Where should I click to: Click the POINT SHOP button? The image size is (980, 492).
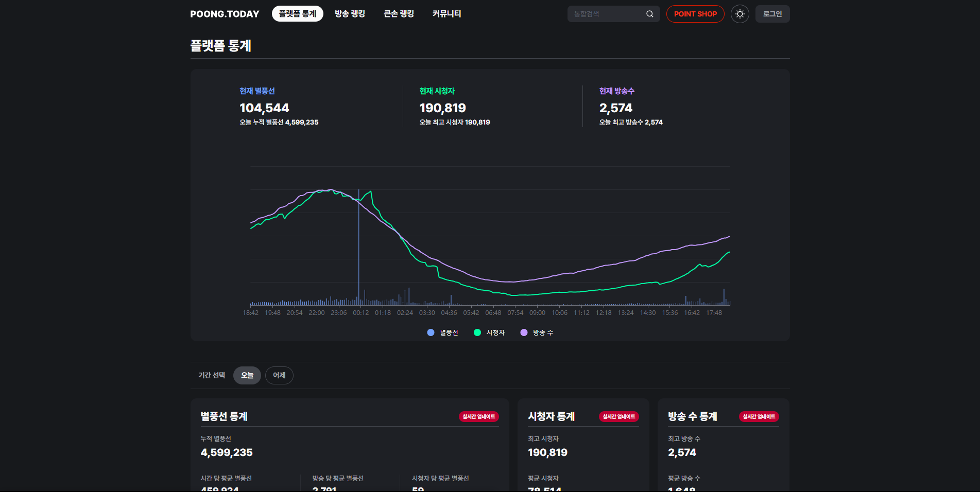pos(695,14)
